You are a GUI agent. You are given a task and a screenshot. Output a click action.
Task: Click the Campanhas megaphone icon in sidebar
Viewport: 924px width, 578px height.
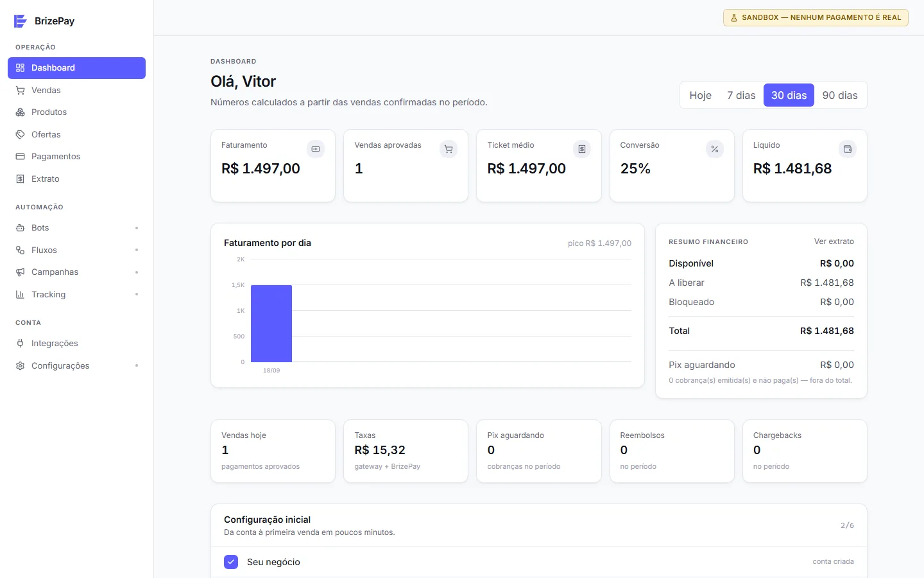pos(20,272)
